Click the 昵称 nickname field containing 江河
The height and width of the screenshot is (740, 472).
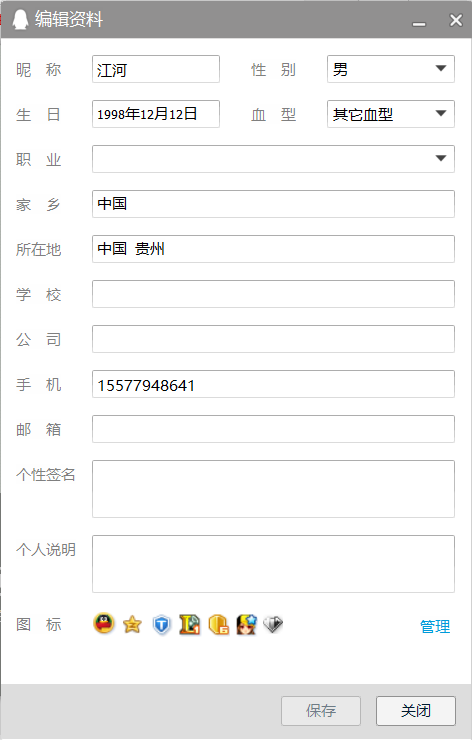pos(156,69)
